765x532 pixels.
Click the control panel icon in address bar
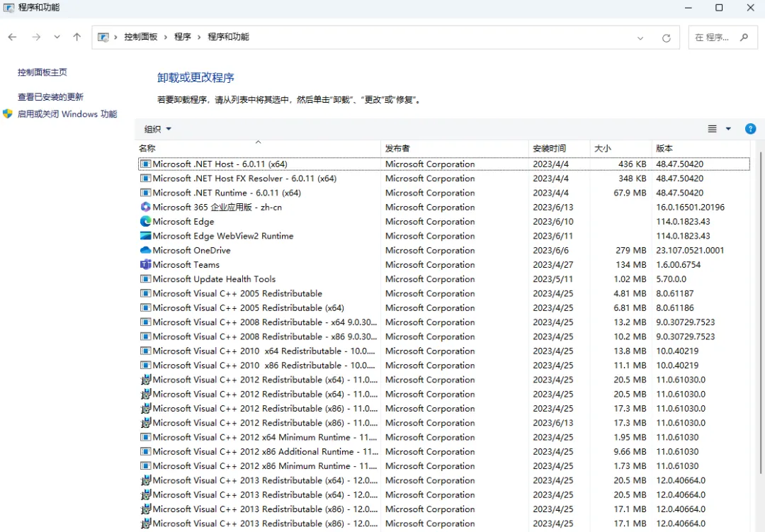point(103,37)
